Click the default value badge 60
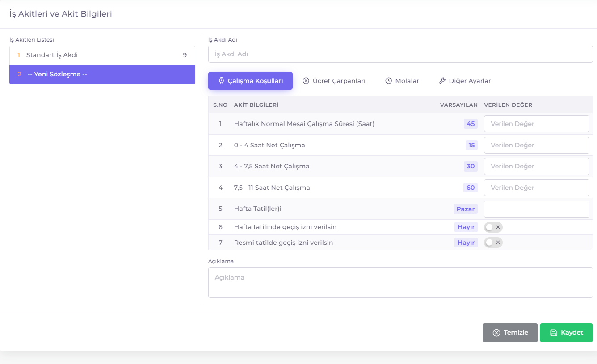Viewport: 597px width, 364px height. tap(471, 188)
